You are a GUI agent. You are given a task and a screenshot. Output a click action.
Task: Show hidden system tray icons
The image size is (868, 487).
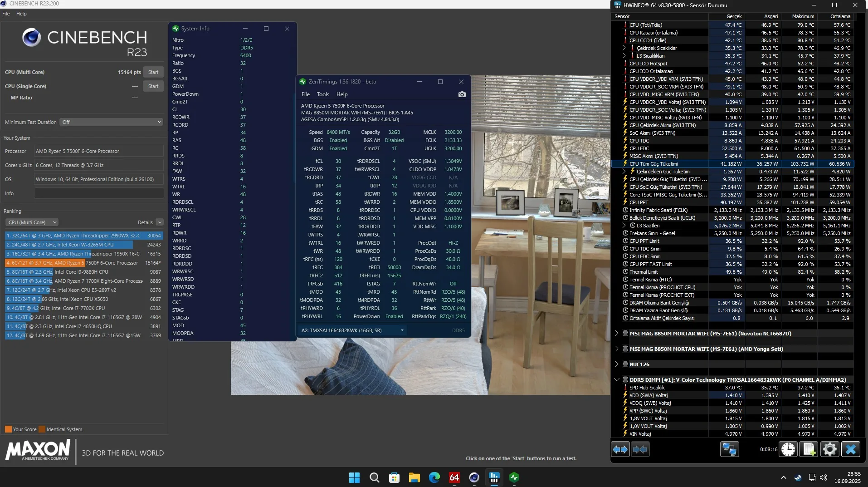(783, 477)
